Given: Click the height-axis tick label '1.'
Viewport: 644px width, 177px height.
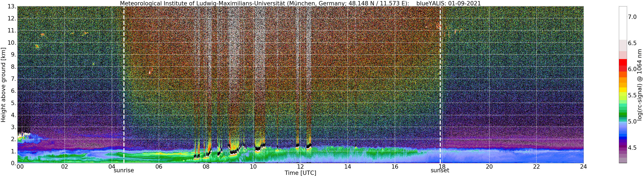Looking at the screenshot, I should click(x=13, y=151).
